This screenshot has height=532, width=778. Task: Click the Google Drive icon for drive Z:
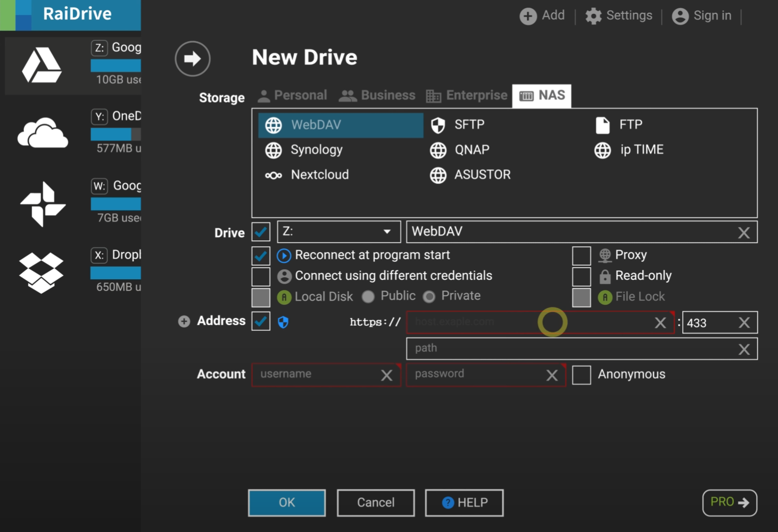[x=42, y=65]
